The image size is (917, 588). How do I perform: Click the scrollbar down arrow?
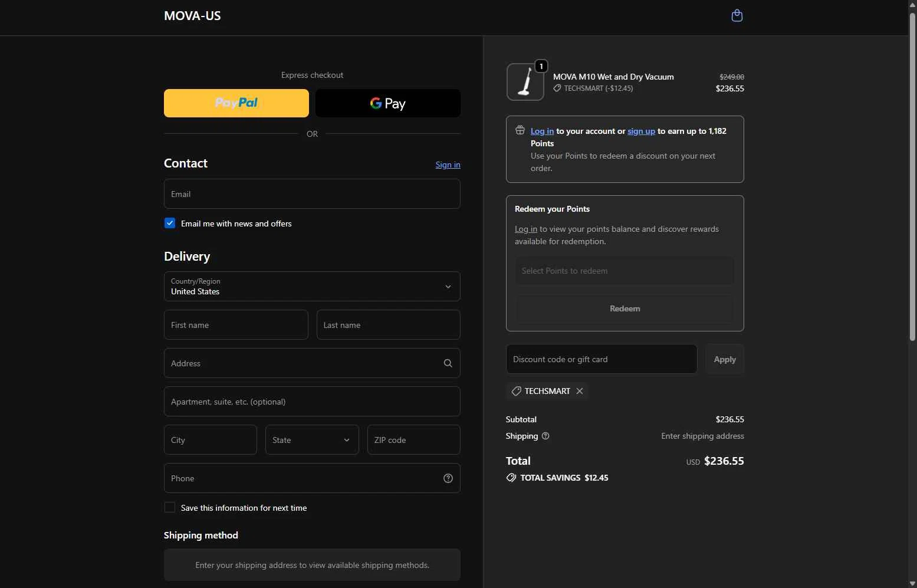(912, 583)
